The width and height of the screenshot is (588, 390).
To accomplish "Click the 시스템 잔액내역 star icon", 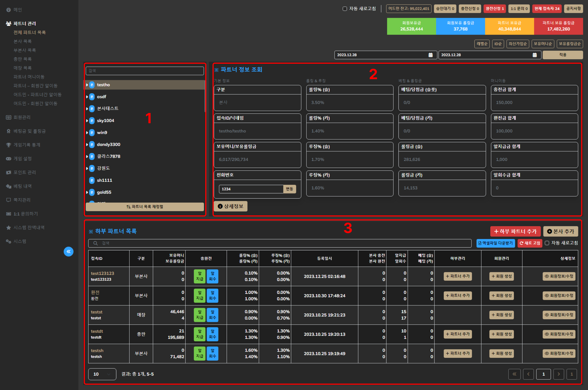I will point(8,228).
